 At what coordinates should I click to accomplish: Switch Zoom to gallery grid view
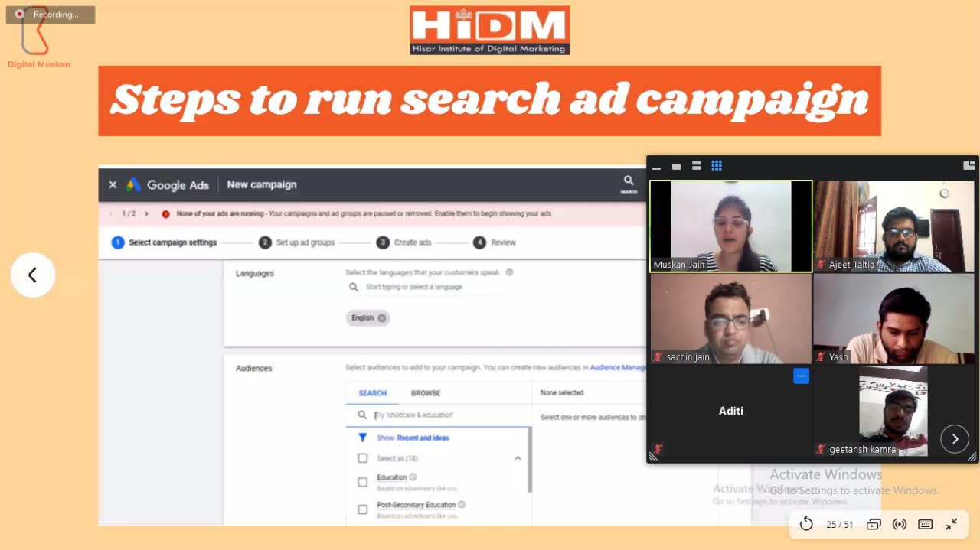click(717, 165)
